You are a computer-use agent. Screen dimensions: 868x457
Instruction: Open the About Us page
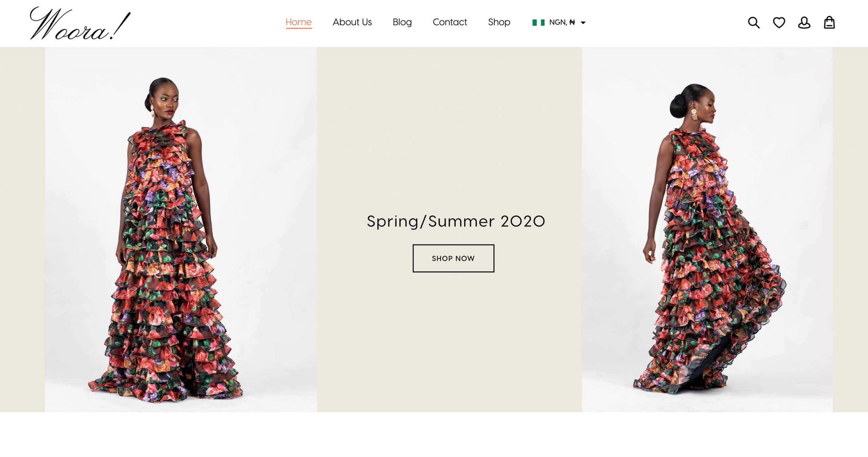click(x=352, y=22)
